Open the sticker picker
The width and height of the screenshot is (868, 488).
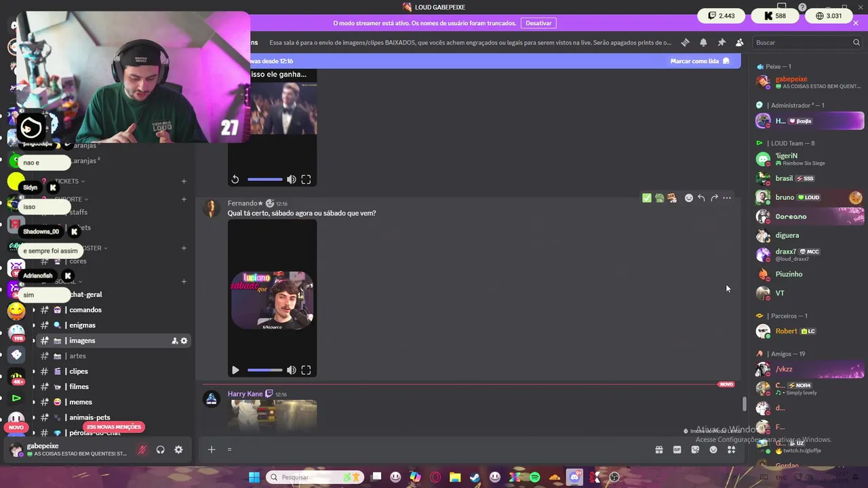(x=695, y=449)
